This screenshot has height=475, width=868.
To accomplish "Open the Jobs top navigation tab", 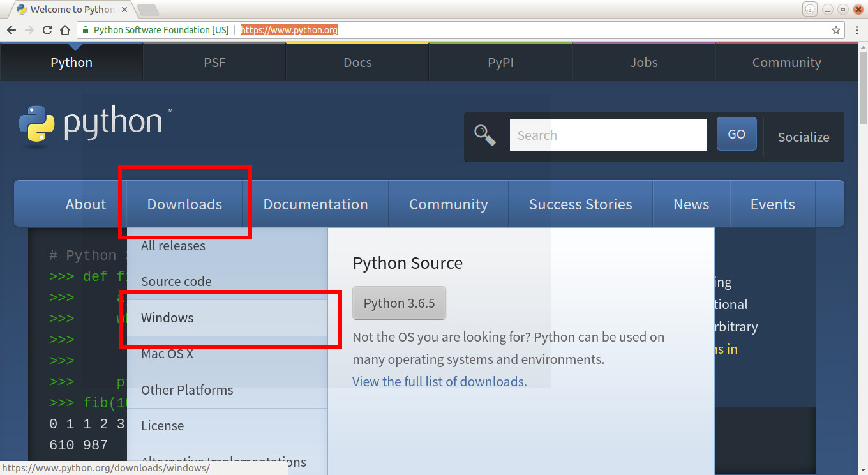I will 643,63.
